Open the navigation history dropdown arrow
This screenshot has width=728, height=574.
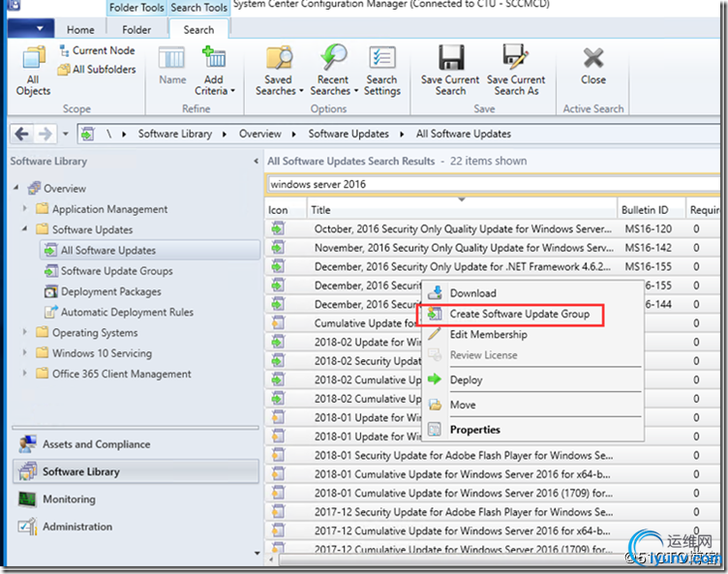pos(66,135)
